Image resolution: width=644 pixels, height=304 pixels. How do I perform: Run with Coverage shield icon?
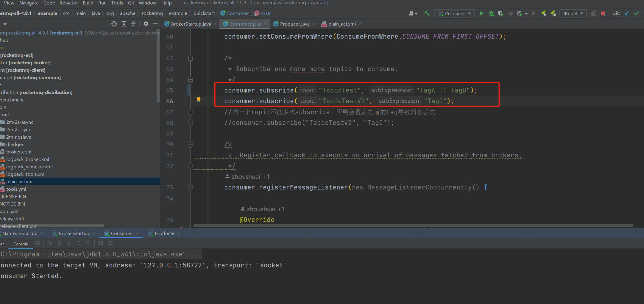[x=501, y=13]
